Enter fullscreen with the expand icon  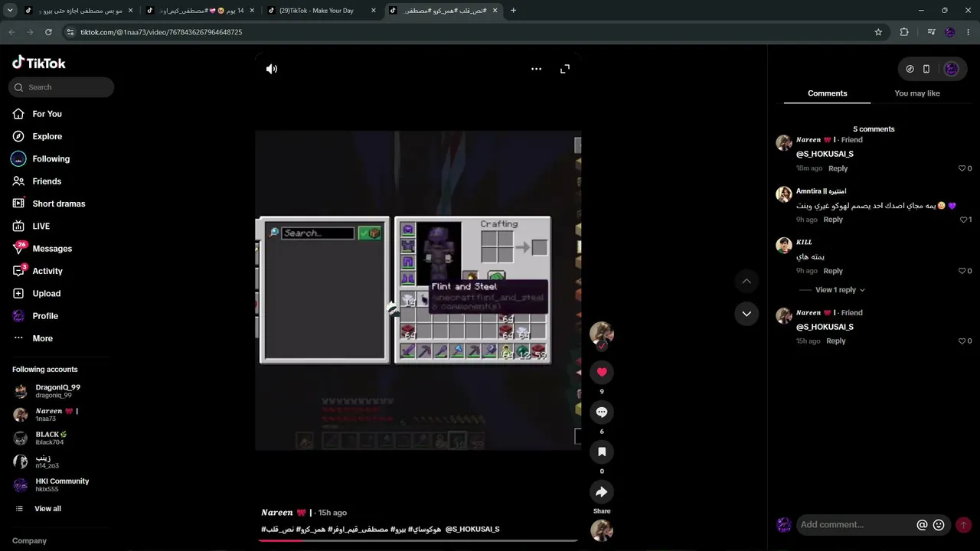click(x=565, y=69)
